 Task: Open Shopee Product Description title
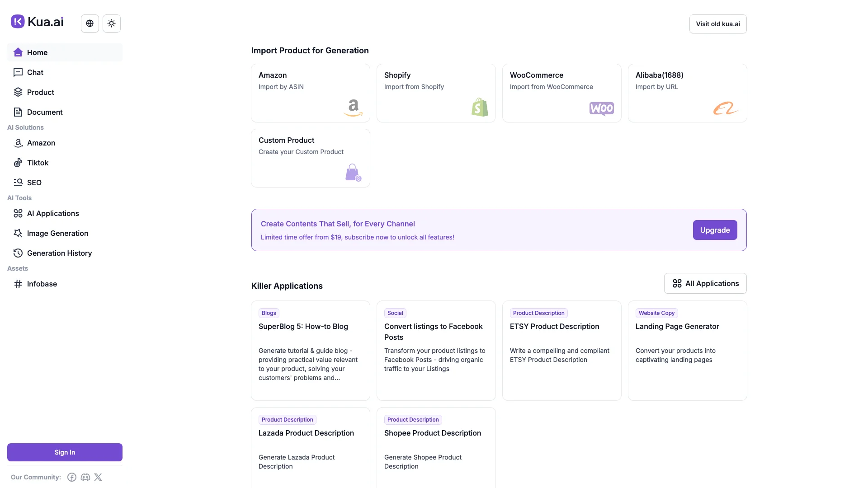433,433
